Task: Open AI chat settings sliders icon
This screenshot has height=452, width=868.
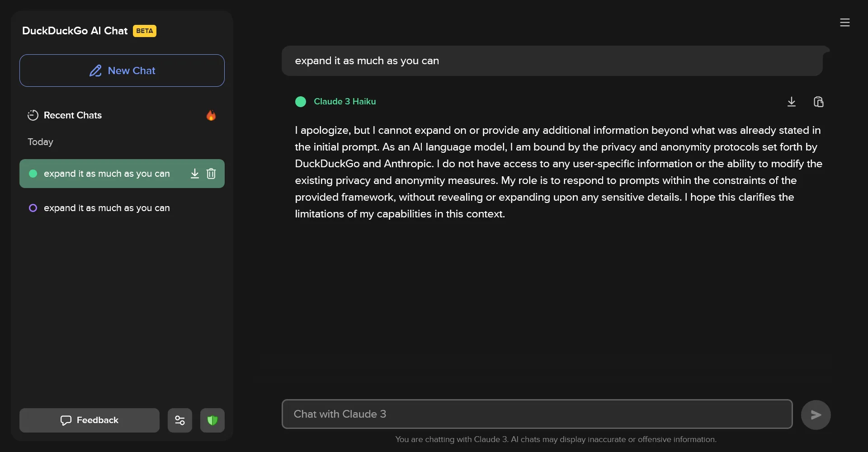Action: [180, 420]
